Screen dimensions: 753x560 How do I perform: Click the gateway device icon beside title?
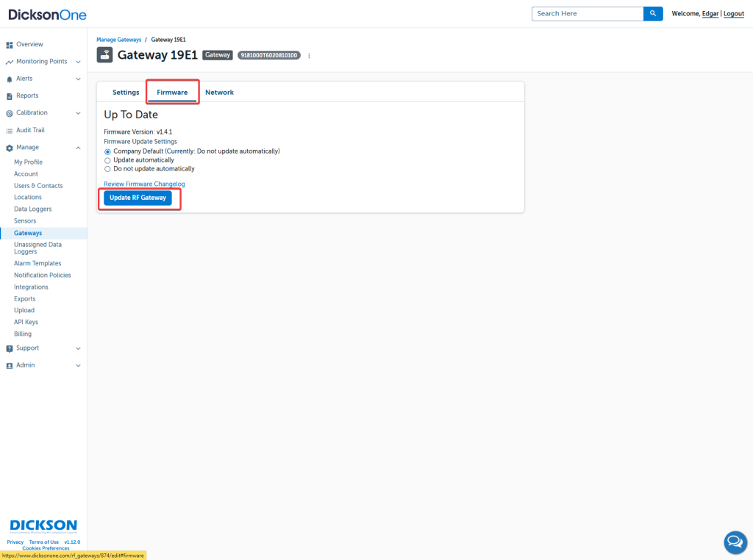104,55
